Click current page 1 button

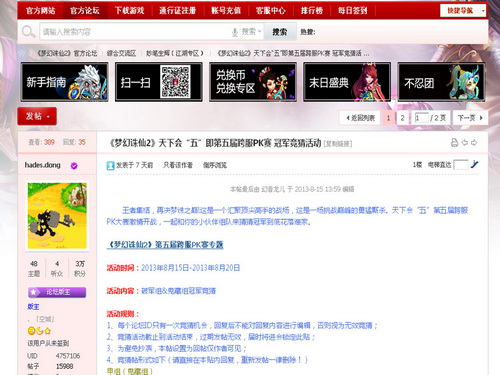[388, 118]
